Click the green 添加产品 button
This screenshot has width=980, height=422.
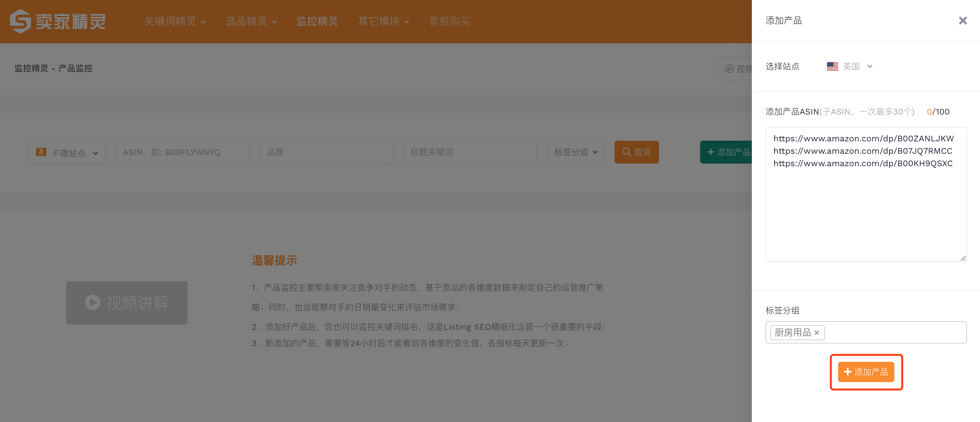(726, 152)
